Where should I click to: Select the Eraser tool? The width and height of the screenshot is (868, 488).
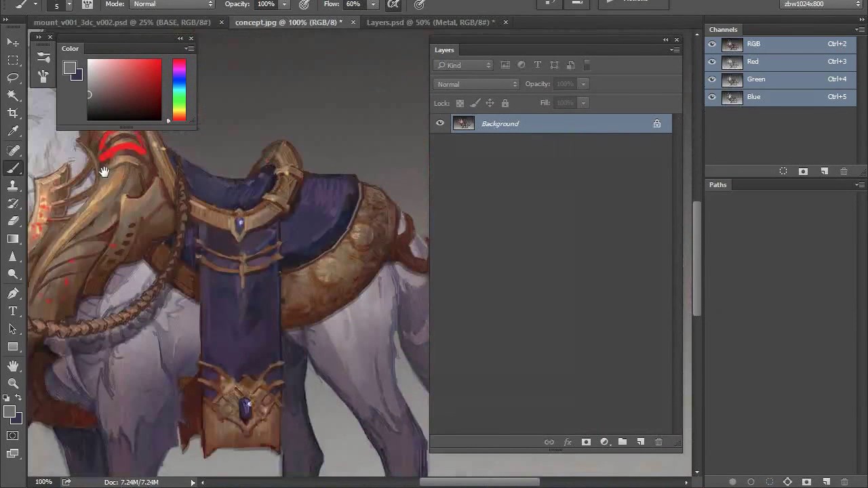point(13,221)
